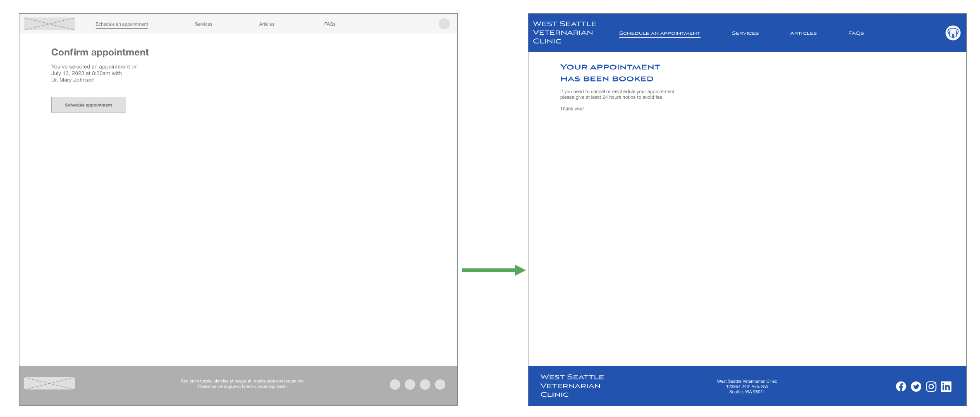Click the leftmost gray circle in the wireframe footer
Viewport: 980px width, 417px height.
pyautogui.click(x=395, y=384)
